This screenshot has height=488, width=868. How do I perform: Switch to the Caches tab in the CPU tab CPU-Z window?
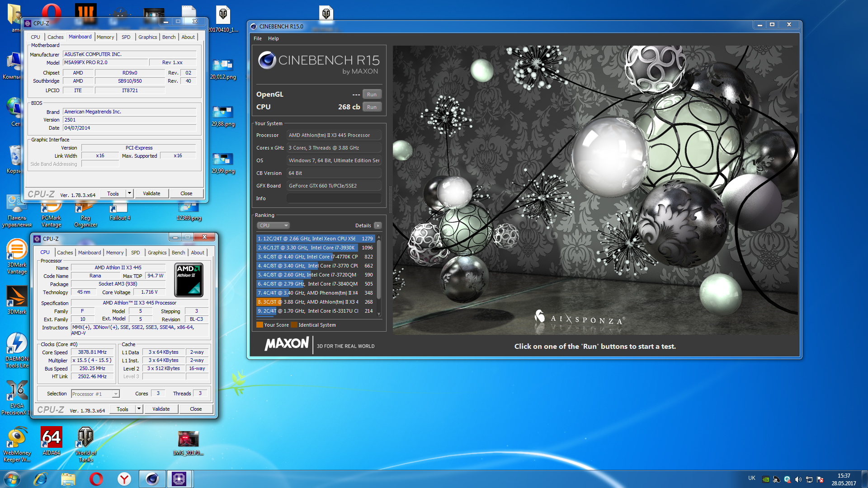pos(65,253)
